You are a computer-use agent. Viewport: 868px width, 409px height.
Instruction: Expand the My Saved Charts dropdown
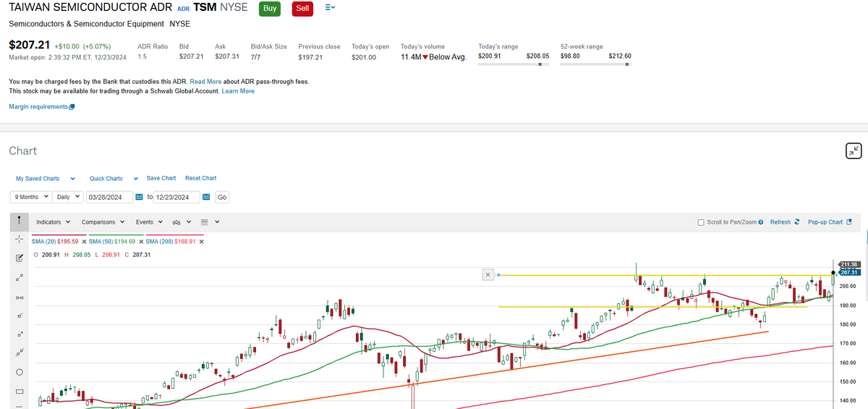(46, 178)
